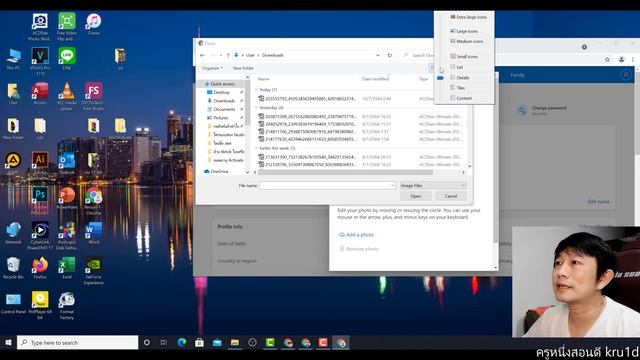Collapse the Yesterday file group
The image size is (640, 360).
tap(256, 108)
